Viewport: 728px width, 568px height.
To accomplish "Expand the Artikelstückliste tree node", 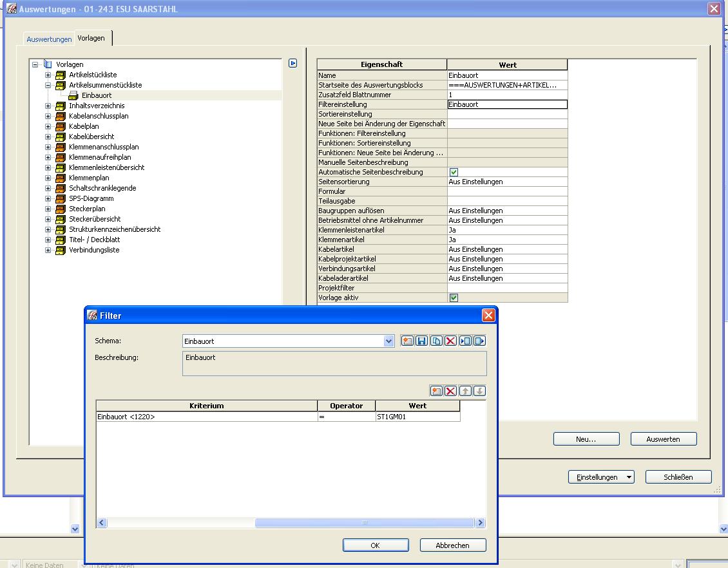I will click(x=48, y=75).
